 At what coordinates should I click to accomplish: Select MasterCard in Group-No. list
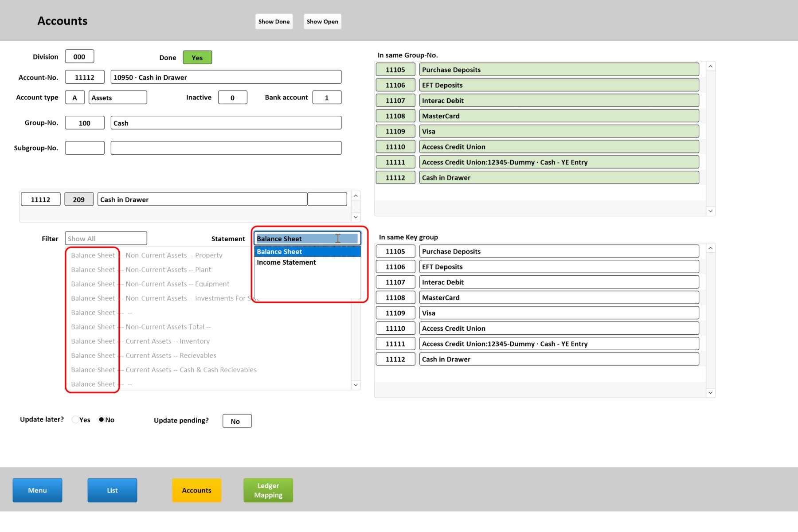pyautogui.click(x=559, y=116)
